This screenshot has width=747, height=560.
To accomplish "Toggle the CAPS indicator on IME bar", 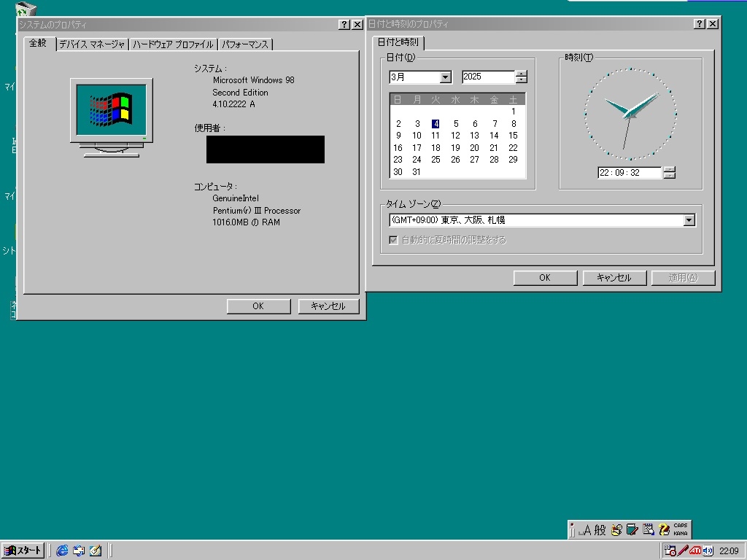I will pos(681,526).
